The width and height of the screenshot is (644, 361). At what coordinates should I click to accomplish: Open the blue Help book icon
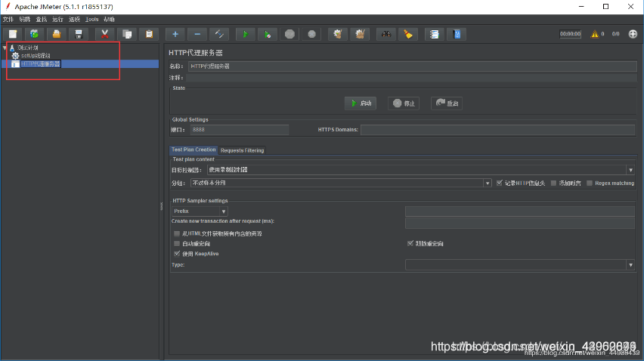tap(457, 34)
